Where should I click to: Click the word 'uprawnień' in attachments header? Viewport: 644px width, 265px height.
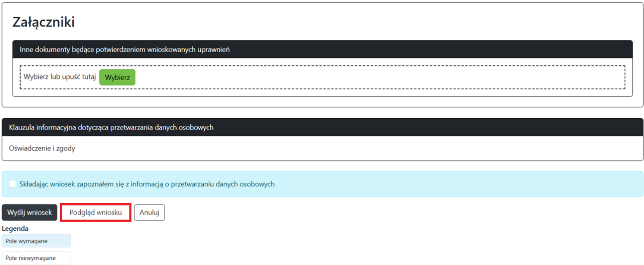coord(214,50)
